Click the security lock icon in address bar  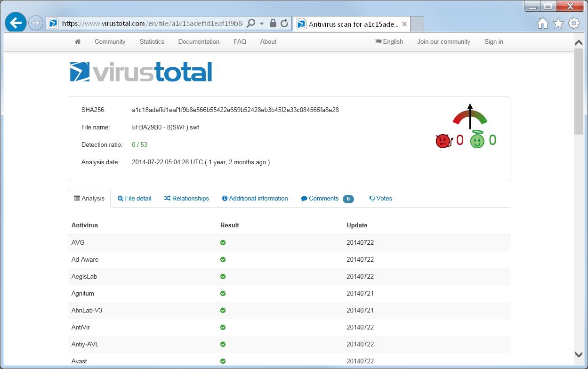(x=273, y=23)
